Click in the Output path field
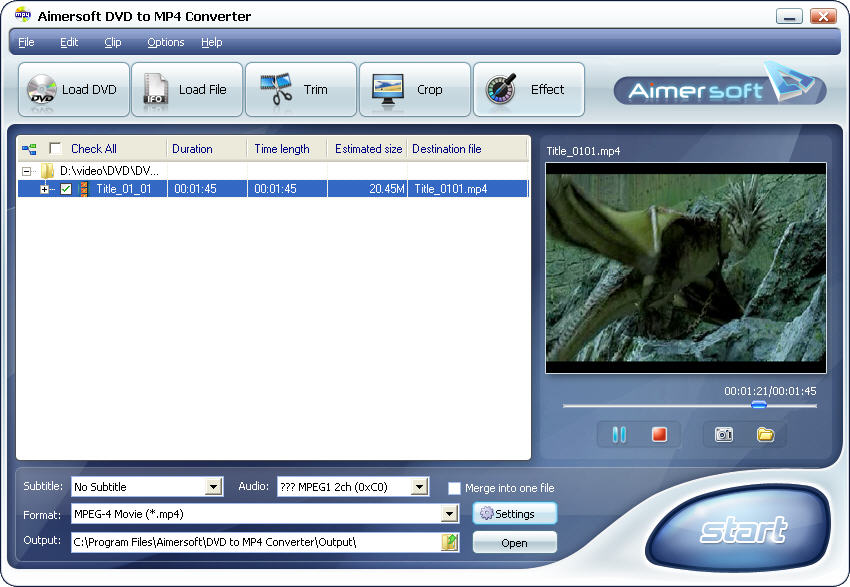This screenshot has width=850, height=587. tap(256, 542)
